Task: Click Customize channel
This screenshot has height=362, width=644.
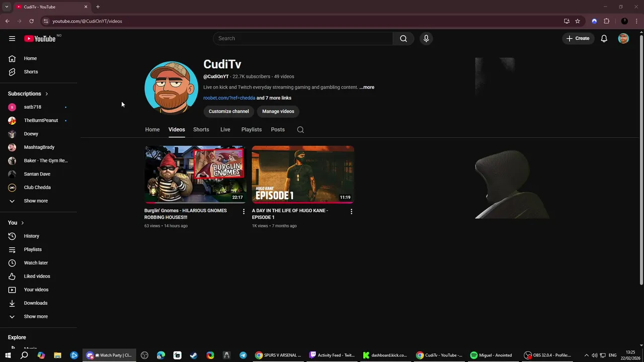Action: click(x=229, y=111)
